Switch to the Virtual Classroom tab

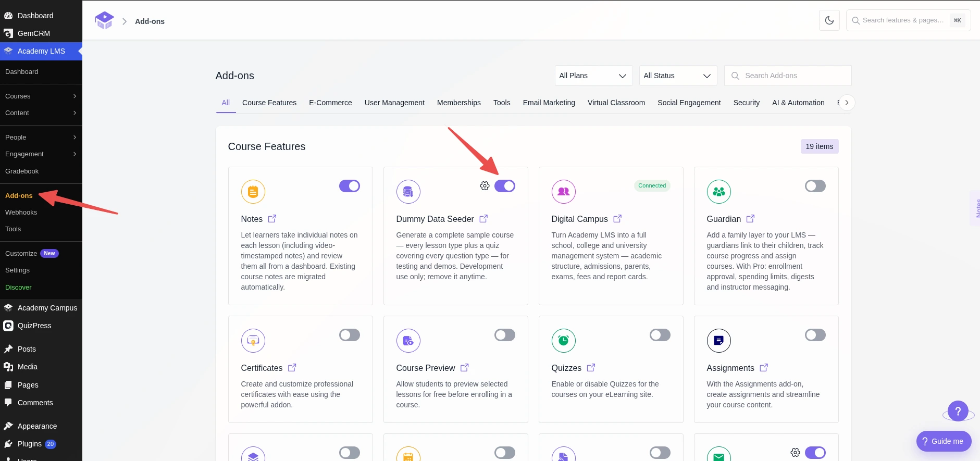pyautogui.click(x=616, y=103)
